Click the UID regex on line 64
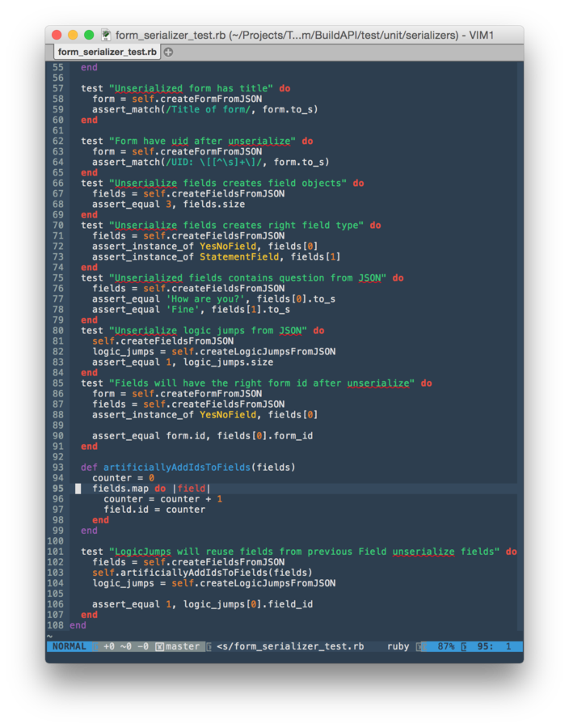Viewport: 569px width, 728px height. click(x=214, y=162)
